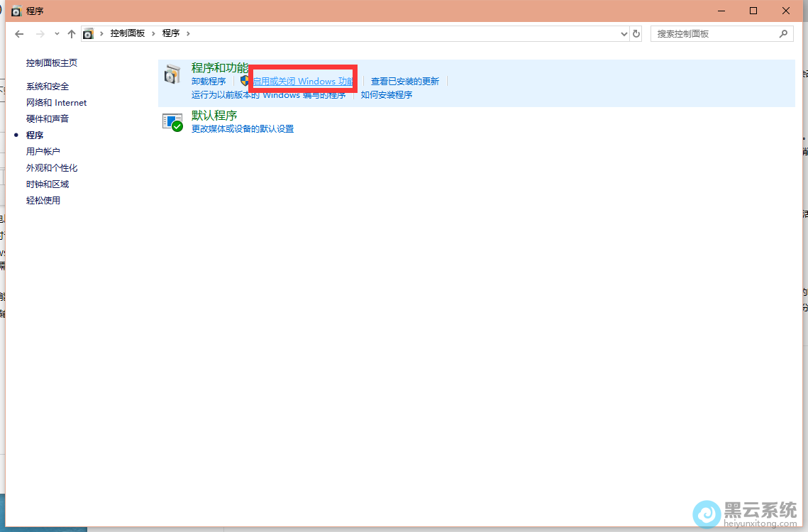808x532 pixels.
Task: Click inside the 搜索控制面板 search box
Action: pyautogui.click(x=709, y=33)
